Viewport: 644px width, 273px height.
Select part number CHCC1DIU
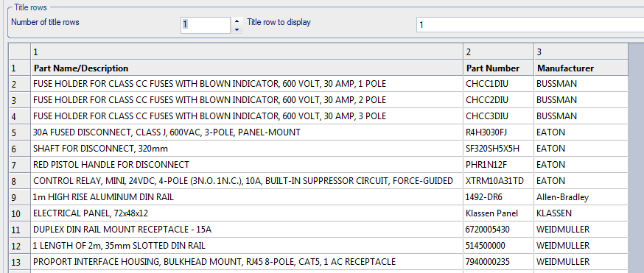click(x=499, y=84)
